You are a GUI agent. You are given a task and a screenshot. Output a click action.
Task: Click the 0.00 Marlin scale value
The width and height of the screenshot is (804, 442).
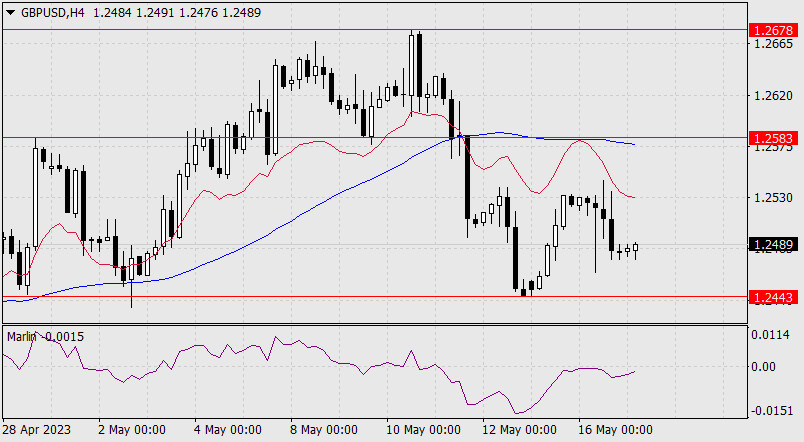pyautogui.click(x=763, y=366)
